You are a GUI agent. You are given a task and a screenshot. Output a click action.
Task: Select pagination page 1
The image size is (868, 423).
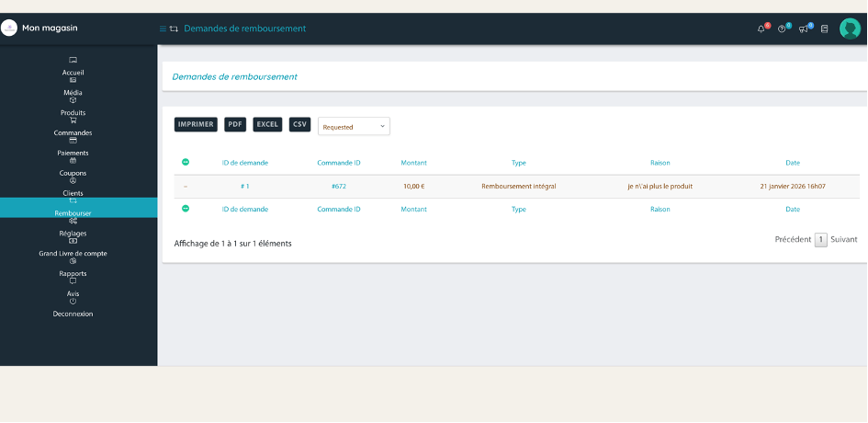821,240
